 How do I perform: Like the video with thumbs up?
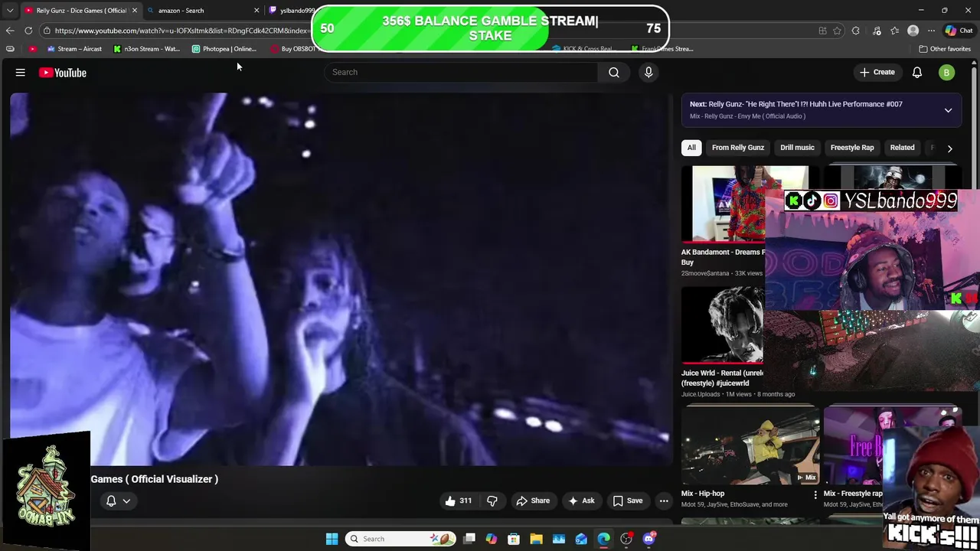(x=458, y=500)
